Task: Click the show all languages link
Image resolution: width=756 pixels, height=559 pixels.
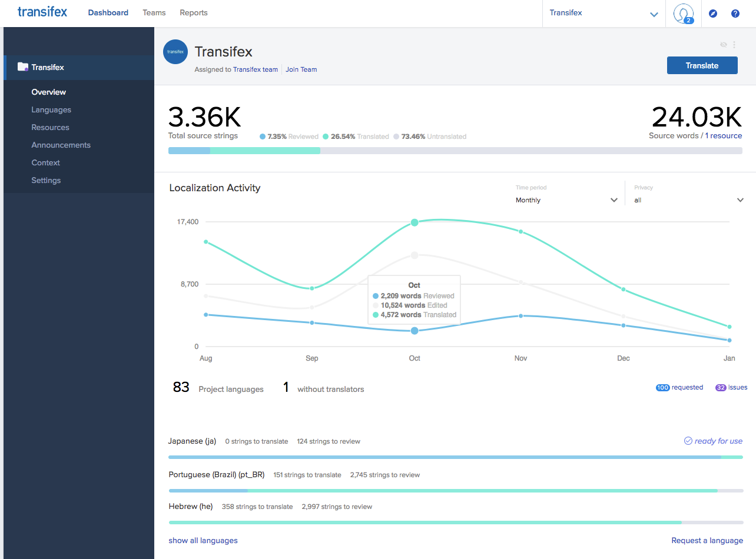Action: (x=203, y=540)
